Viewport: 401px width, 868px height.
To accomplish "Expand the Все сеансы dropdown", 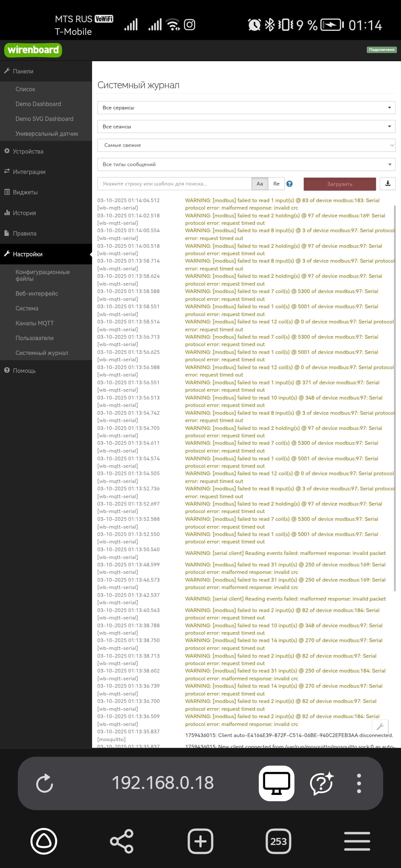I will [x=246, y=126].
